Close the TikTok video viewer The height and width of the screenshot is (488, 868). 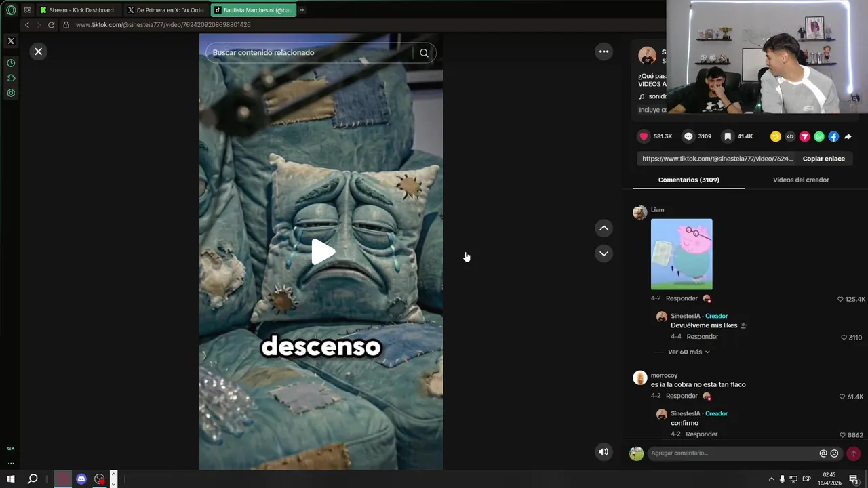39,52
